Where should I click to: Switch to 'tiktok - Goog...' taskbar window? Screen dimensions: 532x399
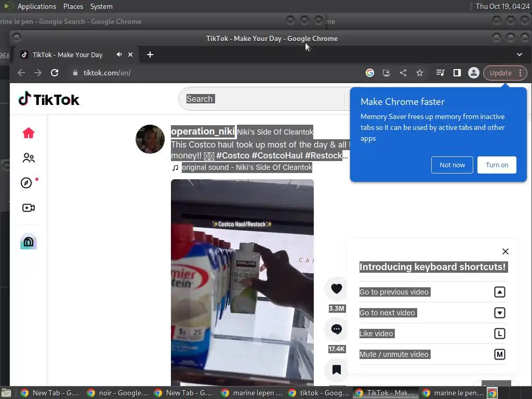tap(319, 393)
